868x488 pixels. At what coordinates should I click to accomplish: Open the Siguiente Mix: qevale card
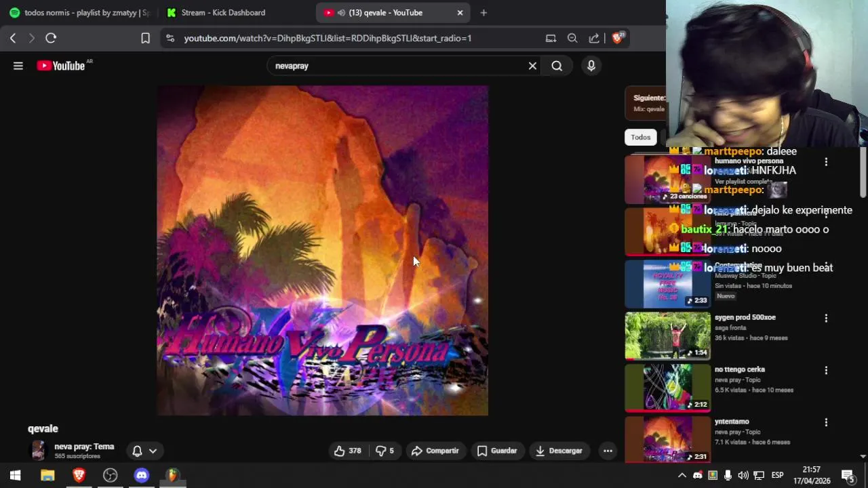[646, 103]
